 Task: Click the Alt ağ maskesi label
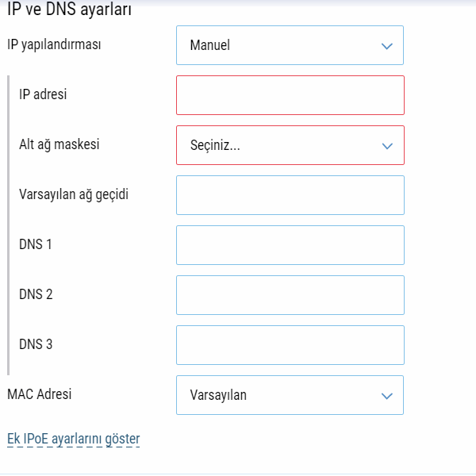(59, 144)
